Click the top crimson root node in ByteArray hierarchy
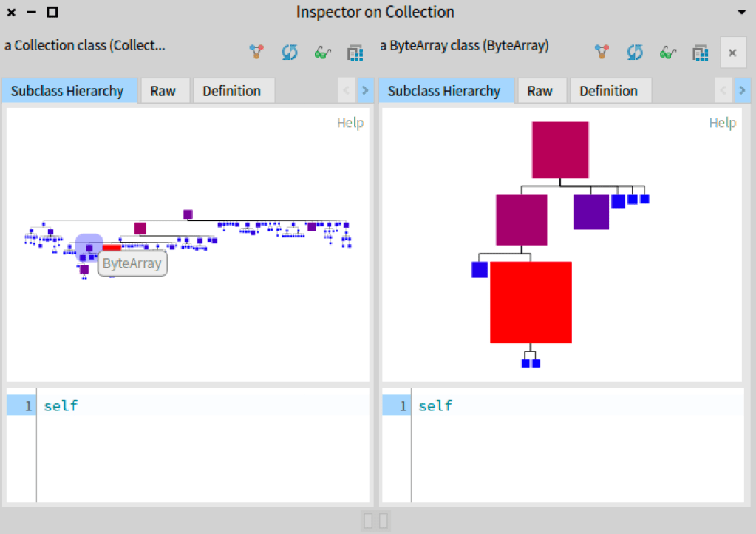Image resolution: width=756 pixels, height=534 pixels. coord(560,149)
